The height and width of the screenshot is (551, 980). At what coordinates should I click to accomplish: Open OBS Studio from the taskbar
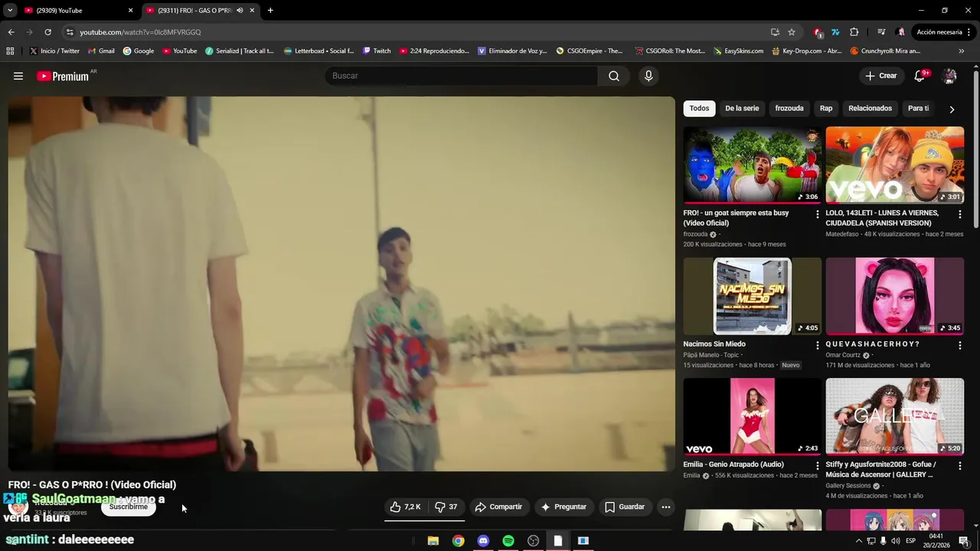point(534,541)
